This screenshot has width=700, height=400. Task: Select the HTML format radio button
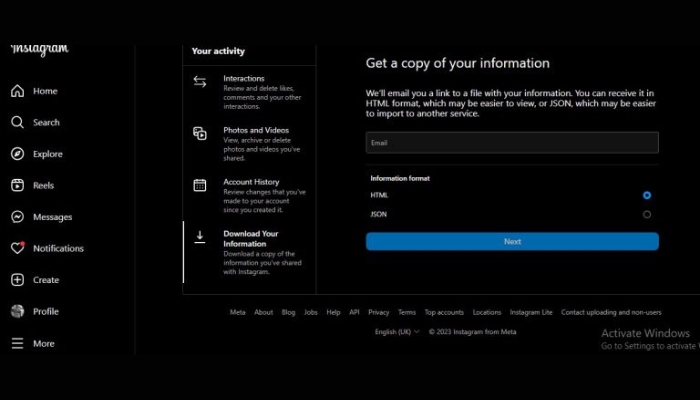pyautogui.click(x=647, y=195)
